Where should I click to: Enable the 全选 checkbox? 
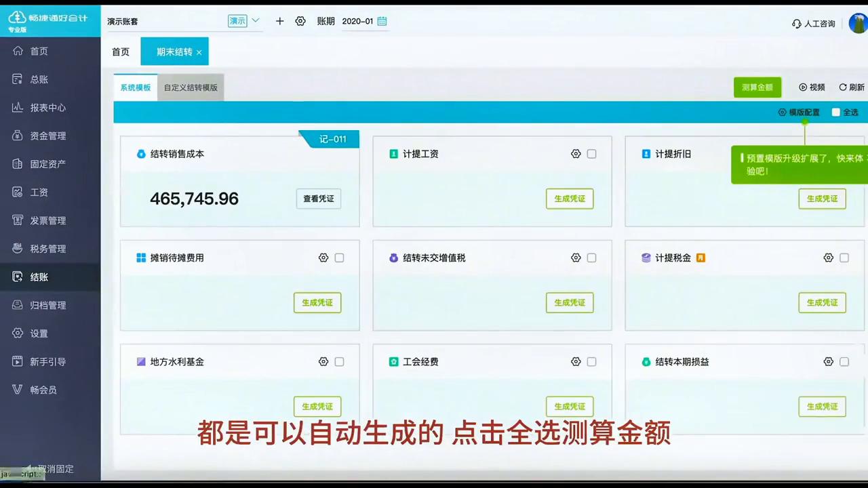coord(835,113)
